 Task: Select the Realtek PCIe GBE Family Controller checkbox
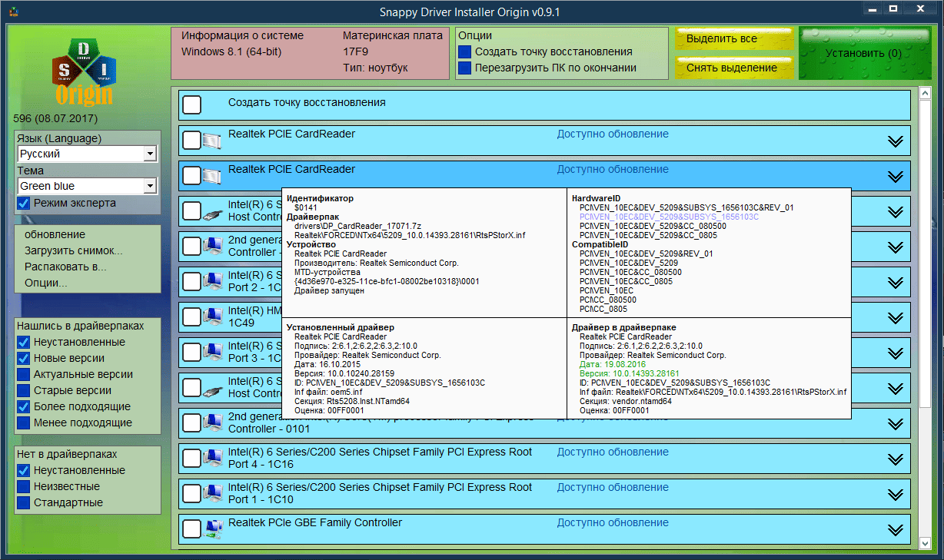point(192,529)
